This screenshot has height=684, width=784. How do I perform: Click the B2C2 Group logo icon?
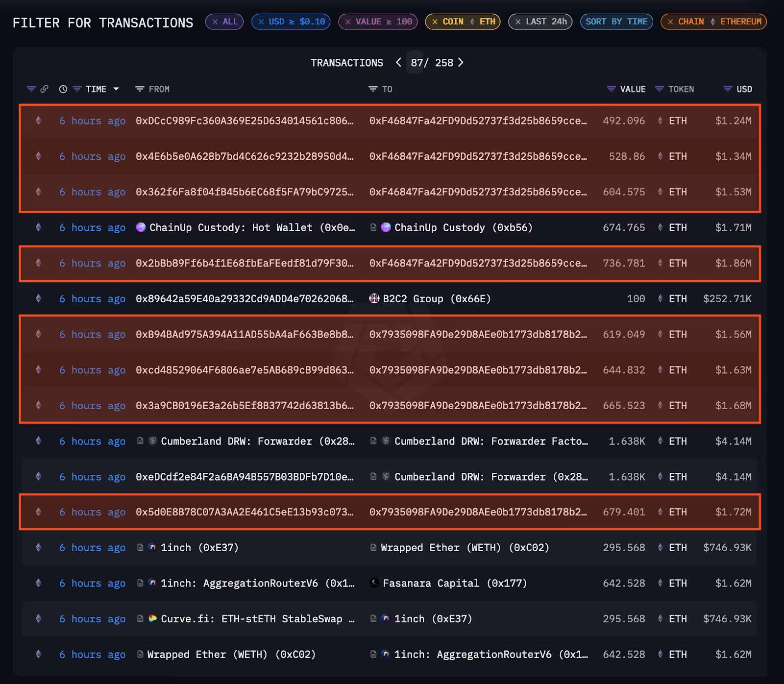[x=375, y=298]
